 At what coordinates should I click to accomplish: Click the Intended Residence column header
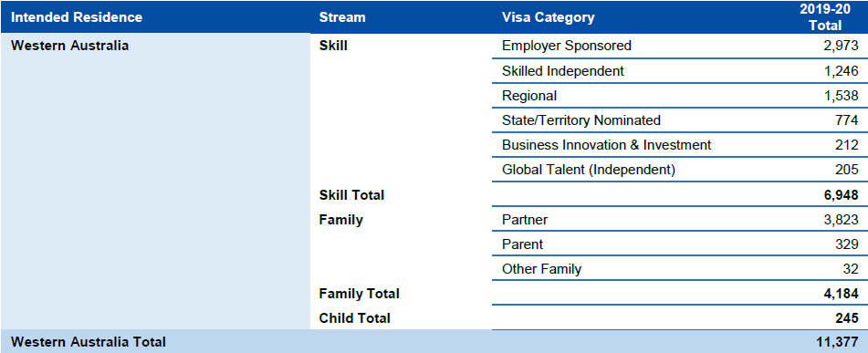point(77,17)
